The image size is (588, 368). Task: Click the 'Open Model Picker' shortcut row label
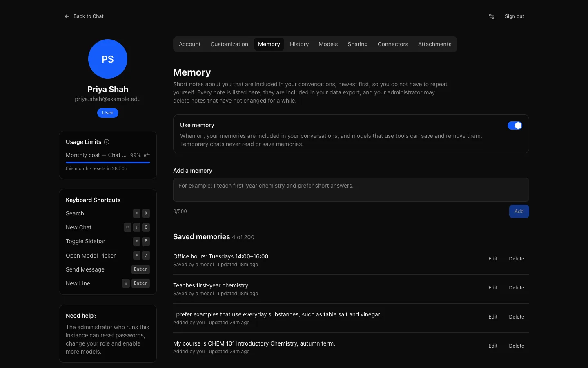[x=91, y=256]
